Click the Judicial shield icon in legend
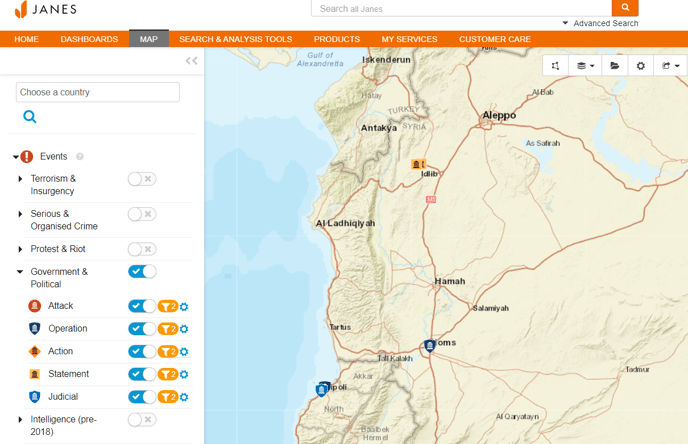This screenshot has width=688, height=444. pyautogui.click(x=35, y=397)
